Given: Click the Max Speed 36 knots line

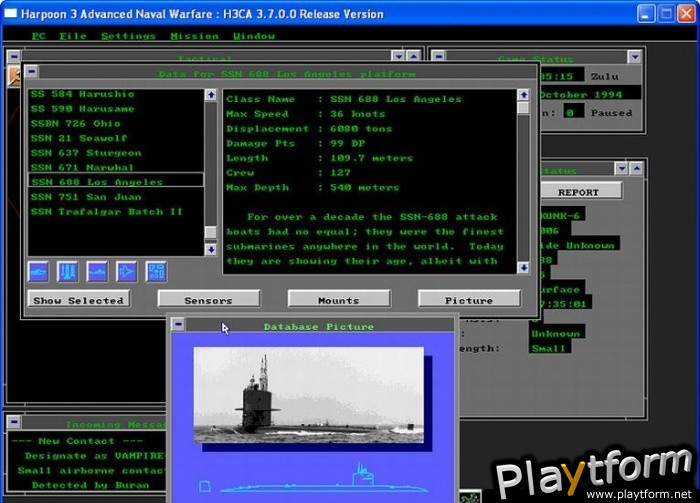Looking at the screenshot, I should click(x=305, y=114).
